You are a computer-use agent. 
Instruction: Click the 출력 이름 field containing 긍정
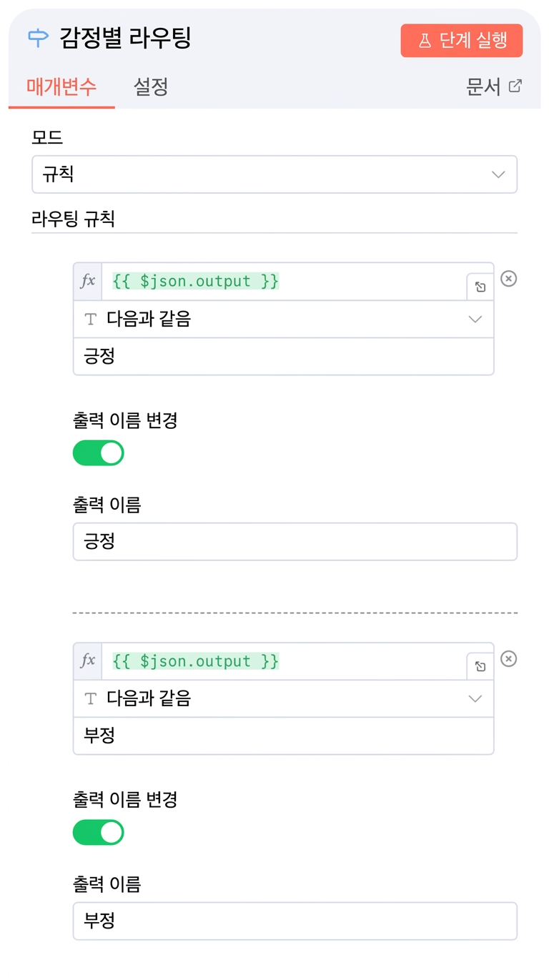[295, 542]
